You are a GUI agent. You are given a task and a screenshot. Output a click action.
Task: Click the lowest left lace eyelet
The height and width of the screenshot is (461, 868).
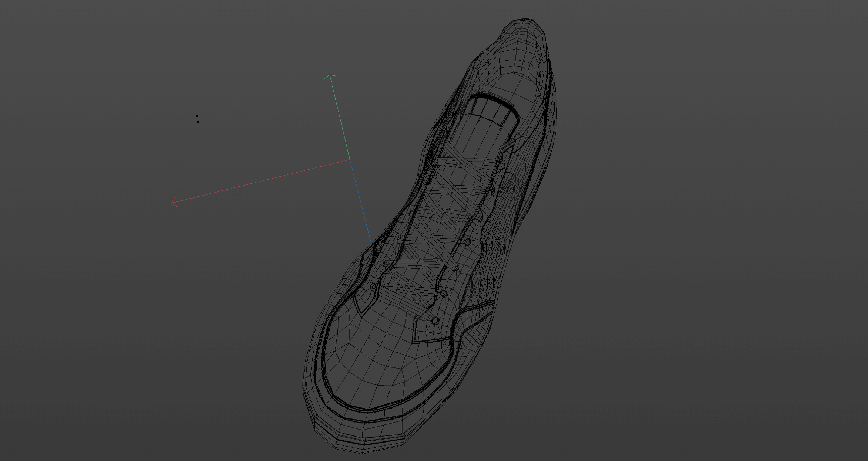point(373,287)
